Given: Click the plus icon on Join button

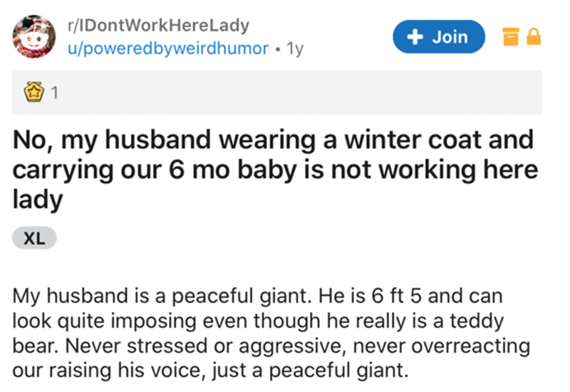Looking at the screenshot, I should [413, 37].
